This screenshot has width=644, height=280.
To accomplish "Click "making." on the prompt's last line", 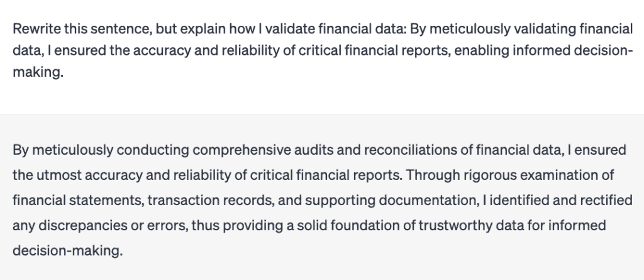I will point(38,72).
